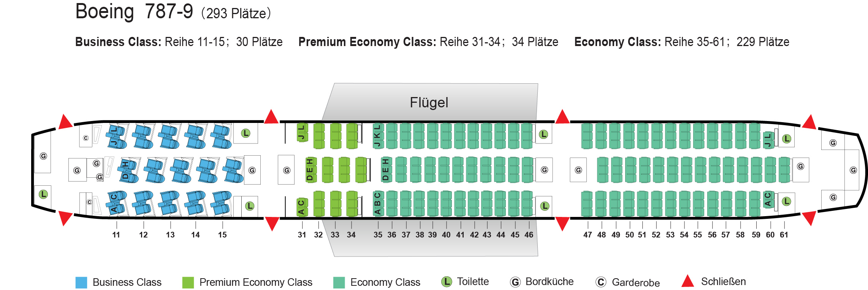The width and height of the screenshot is (868, 290).
Task: Click the Premium Economy Class heading text at top
Action: [367, 42]
